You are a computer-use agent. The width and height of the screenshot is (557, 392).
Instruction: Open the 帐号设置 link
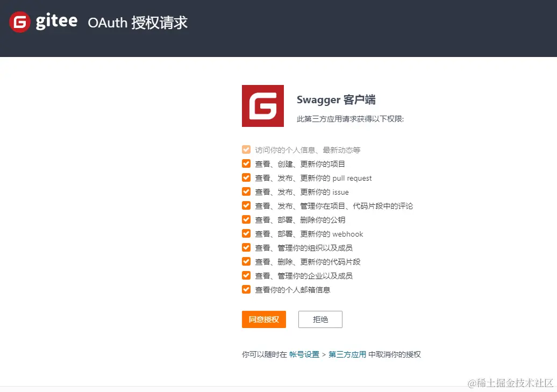click(304, 354)
